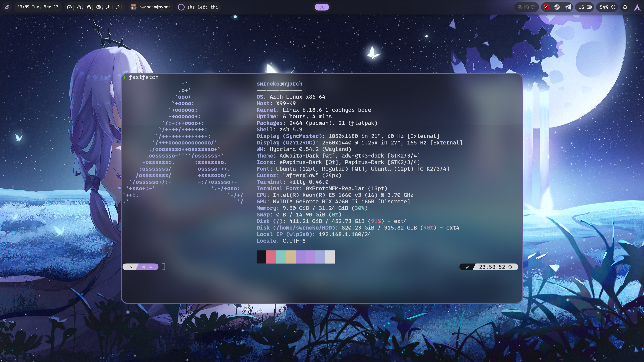
Task: Click the 'Uptime: 6 hours, 4 mins' line
Action: point(294,116)
